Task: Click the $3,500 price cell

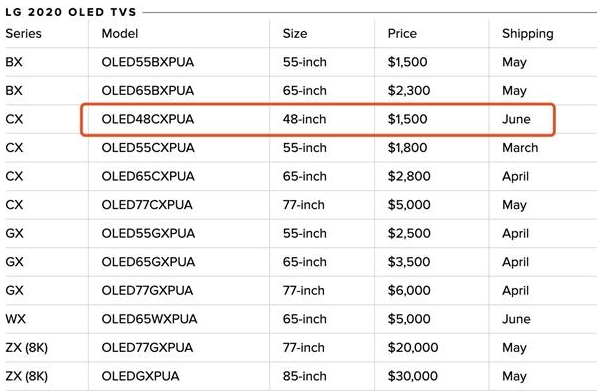Action: pos(409,262)
